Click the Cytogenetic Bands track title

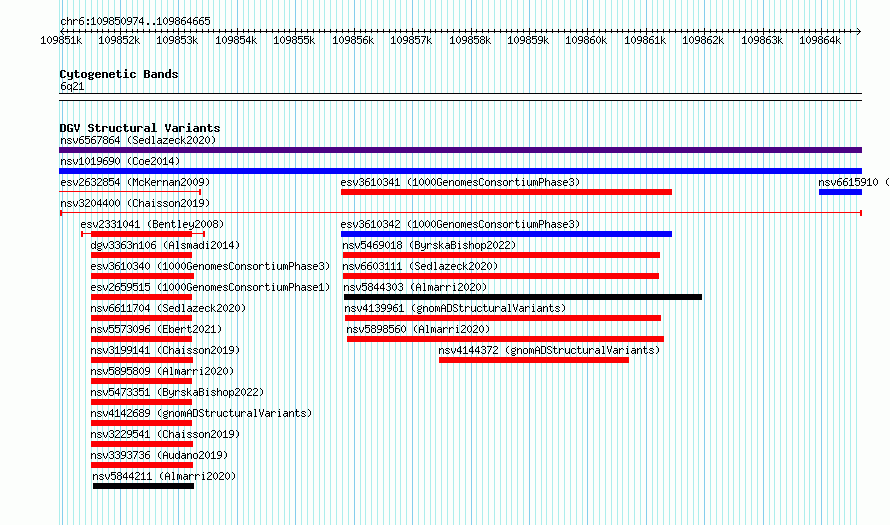(x=119, y=74)
